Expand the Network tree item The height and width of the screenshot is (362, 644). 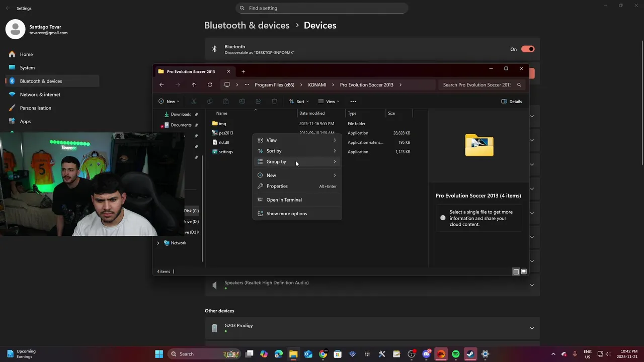point(158,243)
